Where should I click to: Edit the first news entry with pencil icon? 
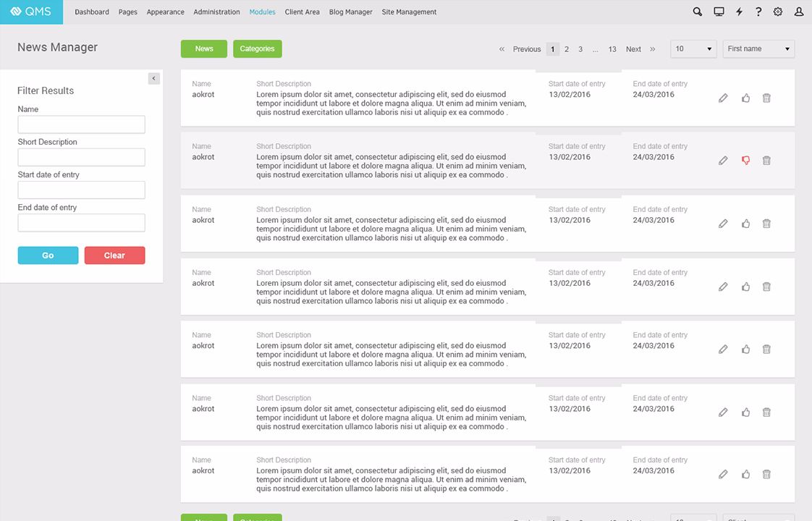click(x=723, y=98)
